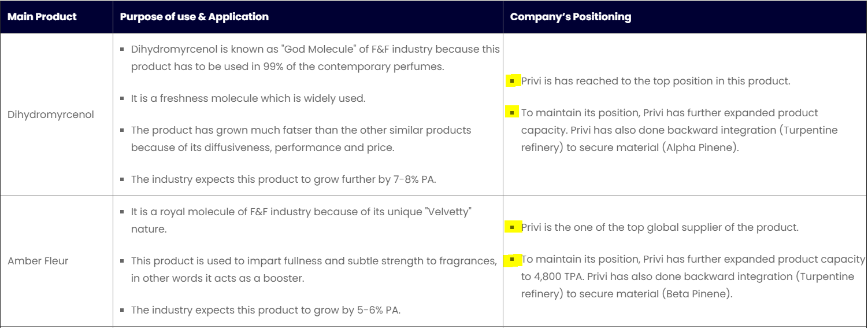Click bullet before "This product is used to impart"
Image resolution: width=868 pixels, height=328 pixels.
coord(123,261)
